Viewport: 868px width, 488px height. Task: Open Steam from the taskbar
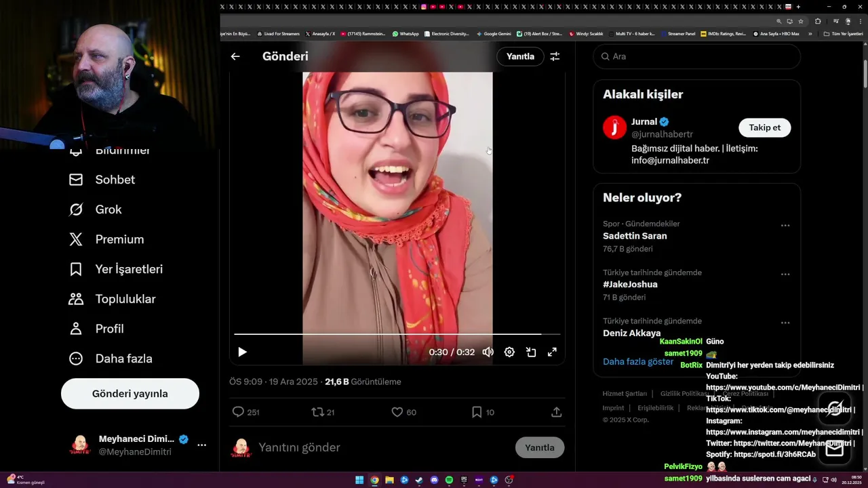(419, 480)
